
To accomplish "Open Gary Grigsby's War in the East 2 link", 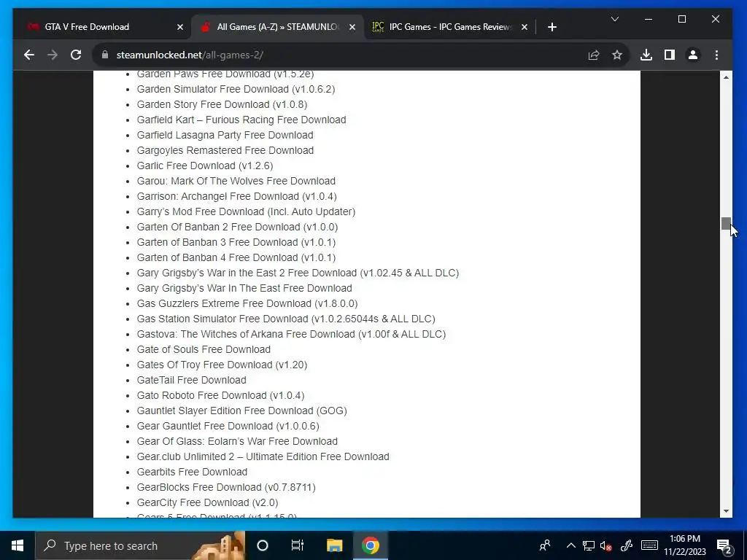I will (298, 273).
